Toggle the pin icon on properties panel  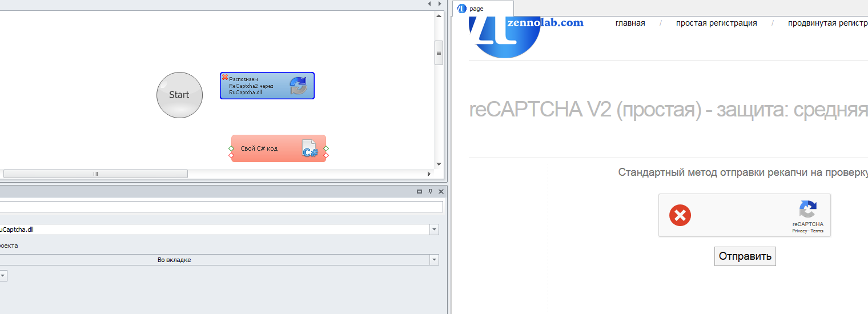431,192
